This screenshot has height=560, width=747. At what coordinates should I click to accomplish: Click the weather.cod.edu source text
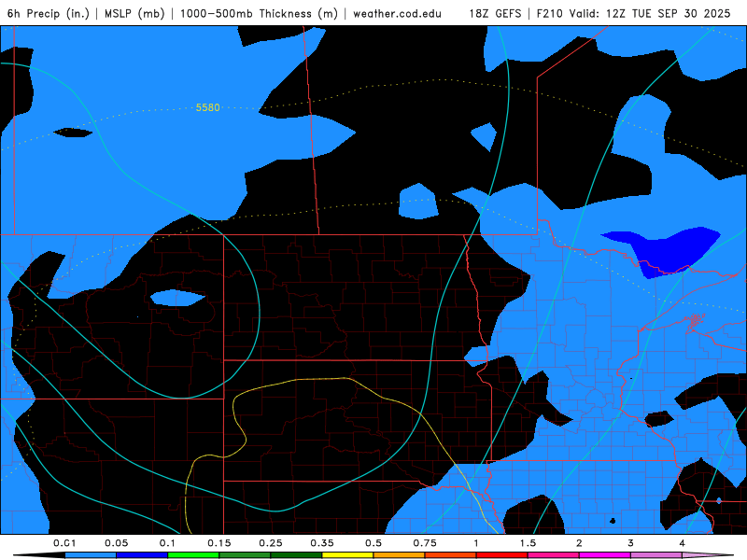pos(397,13)
